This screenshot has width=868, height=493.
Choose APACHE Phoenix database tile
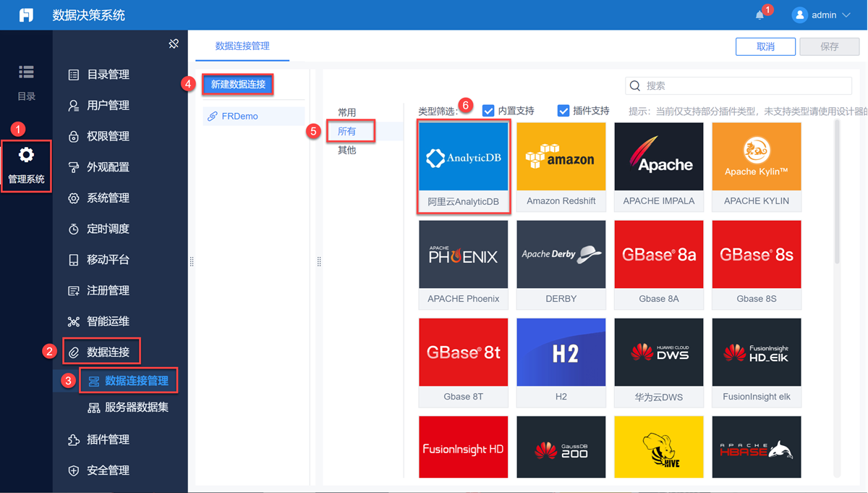pyautogui.click(x=464, y=264)
